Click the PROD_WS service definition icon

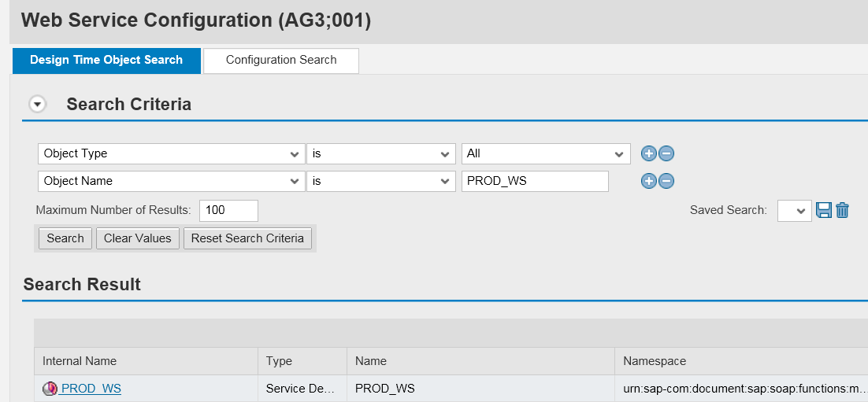(x=50, y=389)
